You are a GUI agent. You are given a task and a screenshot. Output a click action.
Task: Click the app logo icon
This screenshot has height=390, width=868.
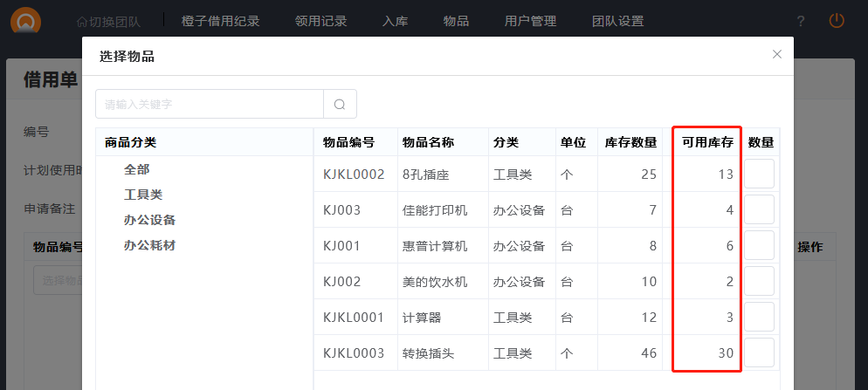[x=26, y=22]
